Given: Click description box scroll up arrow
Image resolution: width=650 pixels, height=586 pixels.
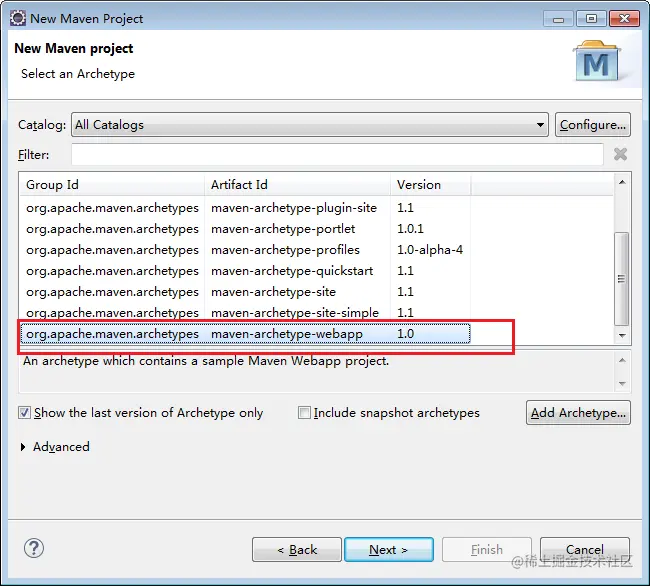Looking at the screenshot, I should tap(622, 360).
